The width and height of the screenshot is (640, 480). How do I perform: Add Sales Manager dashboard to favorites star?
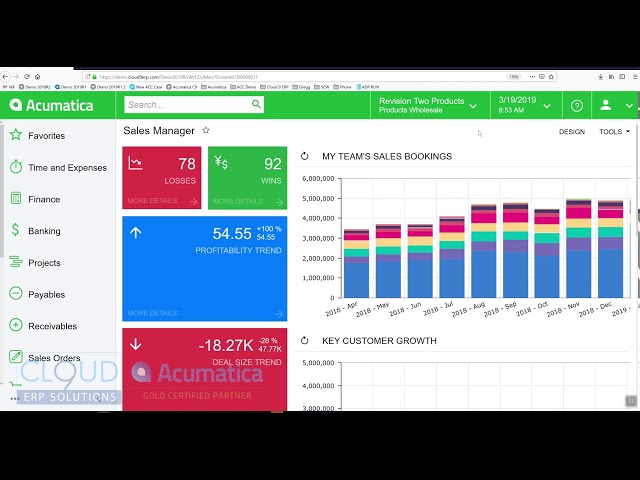point(206,130)
